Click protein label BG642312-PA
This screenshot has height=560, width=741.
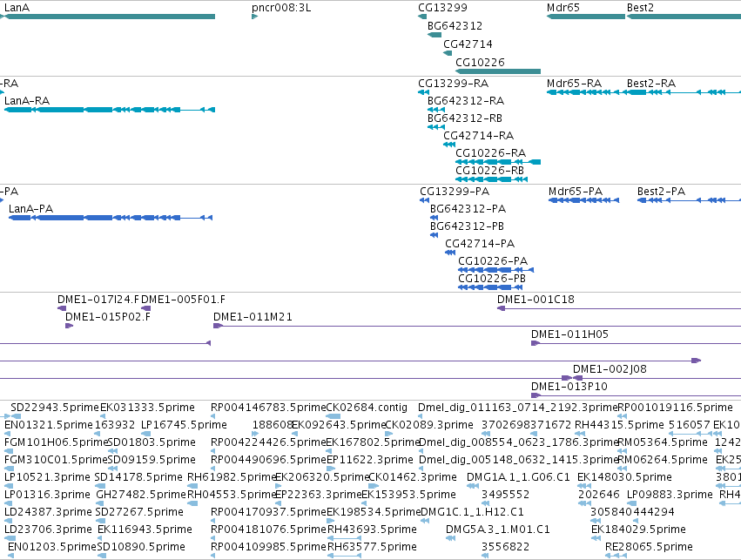pyautogui.click(x=468, y=209)
